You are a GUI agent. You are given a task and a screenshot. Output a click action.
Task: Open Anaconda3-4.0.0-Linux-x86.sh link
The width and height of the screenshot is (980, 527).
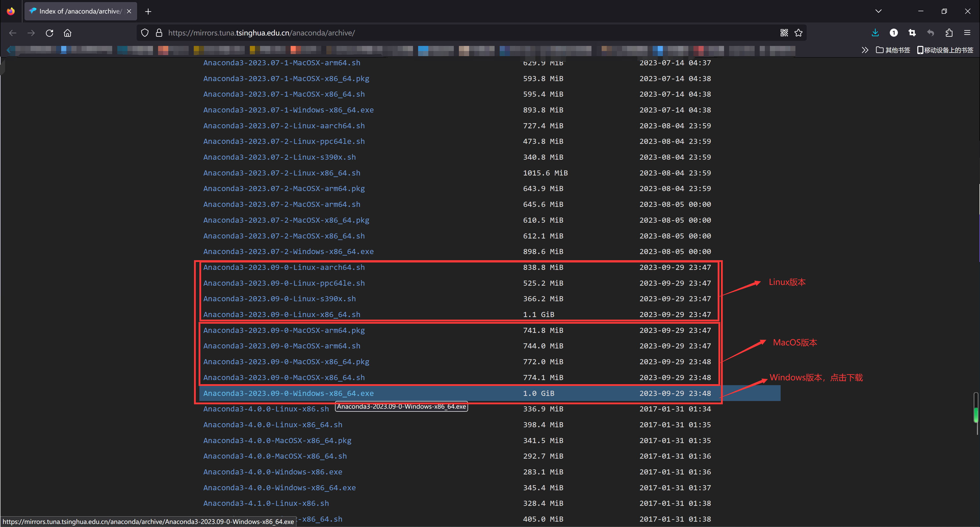click(266, 409)
